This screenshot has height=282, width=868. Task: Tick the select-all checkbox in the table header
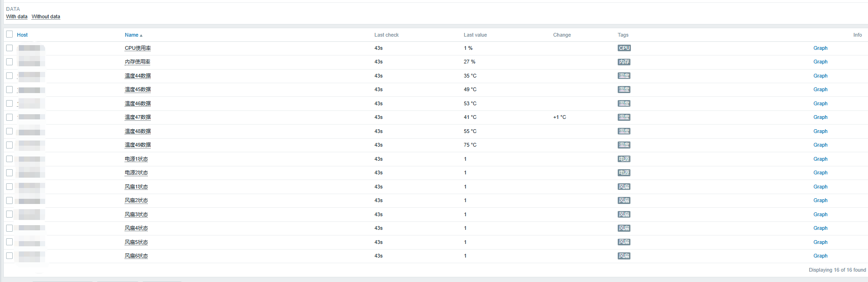9,34
